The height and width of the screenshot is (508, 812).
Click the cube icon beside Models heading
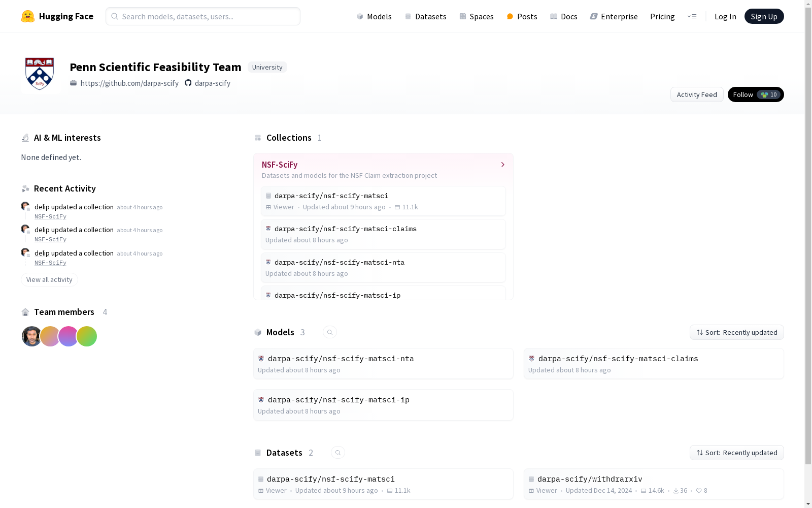click(x=258, y=332)
